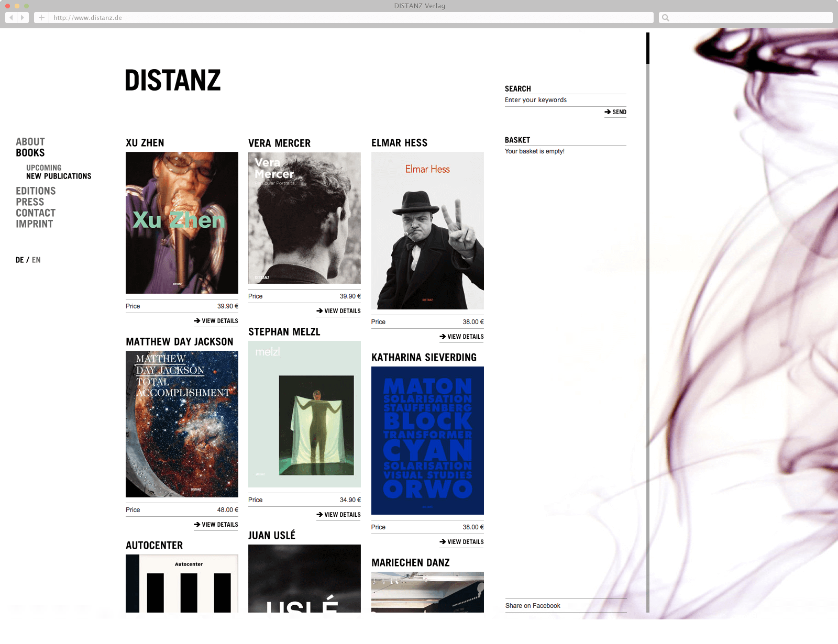Screen dimensions: 838x644
Task: Click the ELMAR HESS title heading
Action: [400, 142]
